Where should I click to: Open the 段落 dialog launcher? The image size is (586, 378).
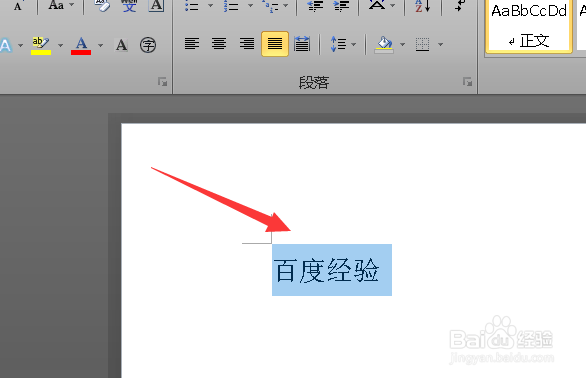(468, 82)
